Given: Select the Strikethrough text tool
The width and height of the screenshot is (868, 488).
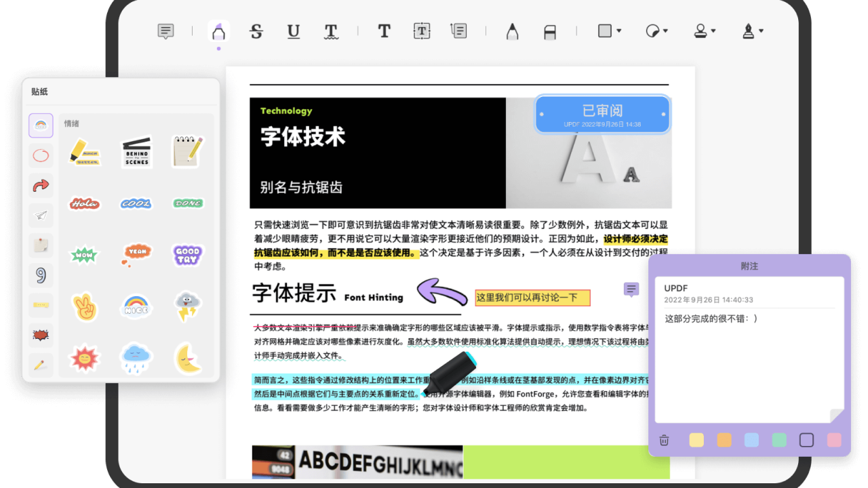Looking at the screenshot, I should 256,31.
